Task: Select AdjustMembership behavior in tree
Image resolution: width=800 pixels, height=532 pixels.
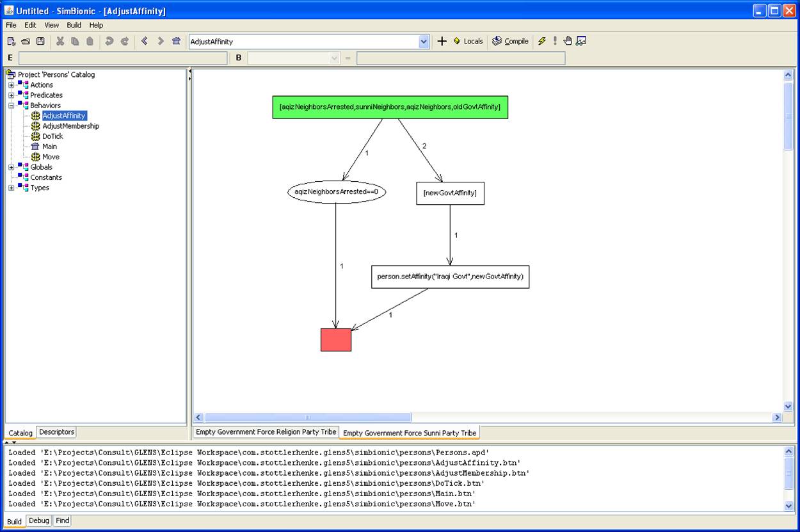Action: click(70, 126)
